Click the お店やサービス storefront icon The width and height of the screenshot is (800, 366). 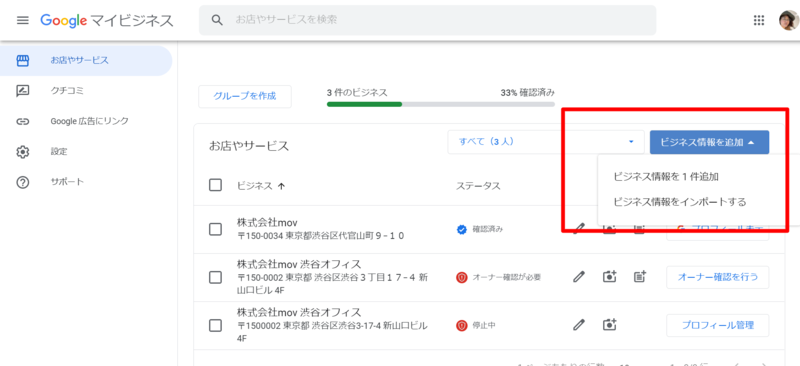pos(22,61)
